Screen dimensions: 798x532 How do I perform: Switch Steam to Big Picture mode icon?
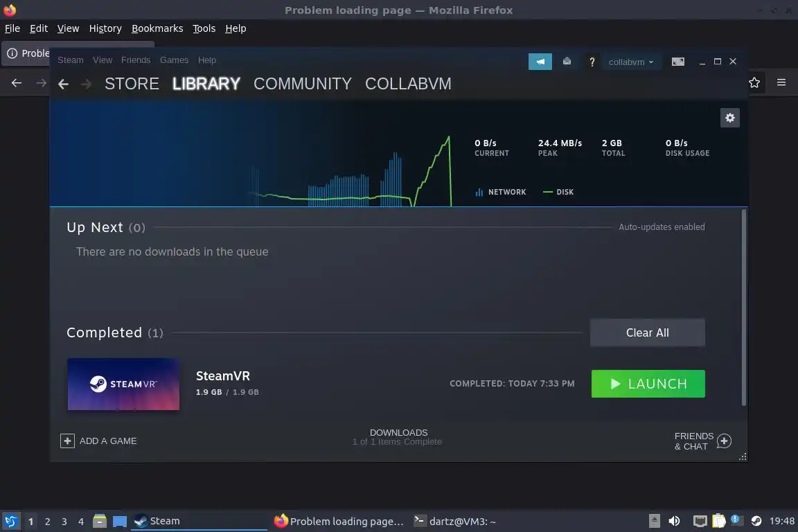tap(678, 62)
